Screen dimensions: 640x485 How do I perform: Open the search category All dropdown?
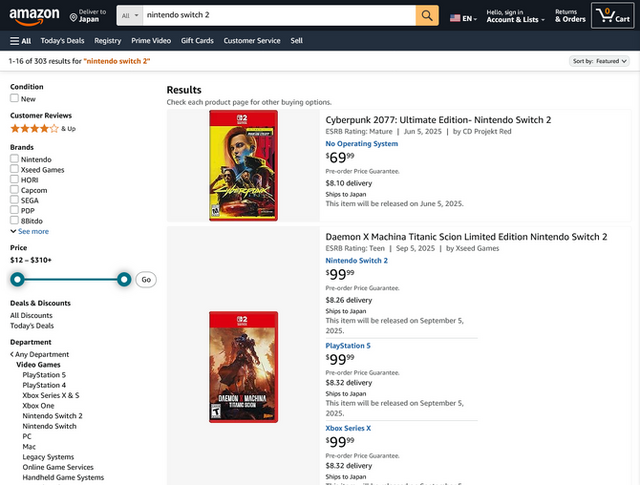coord(128,16)
